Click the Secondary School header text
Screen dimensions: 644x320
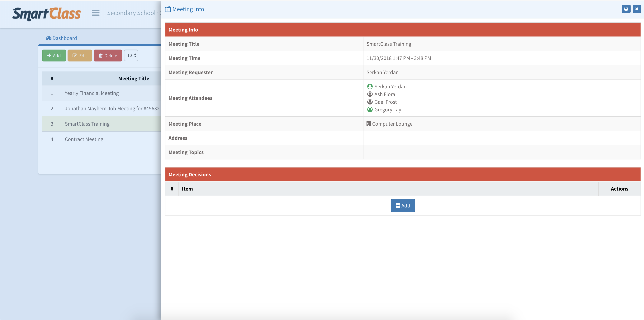point(134,13)
